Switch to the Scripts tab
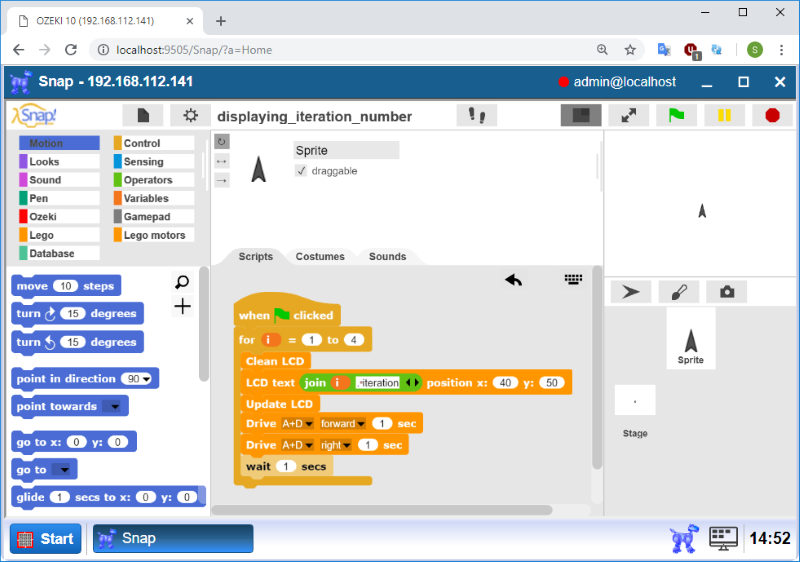 [x=256, y=257]
